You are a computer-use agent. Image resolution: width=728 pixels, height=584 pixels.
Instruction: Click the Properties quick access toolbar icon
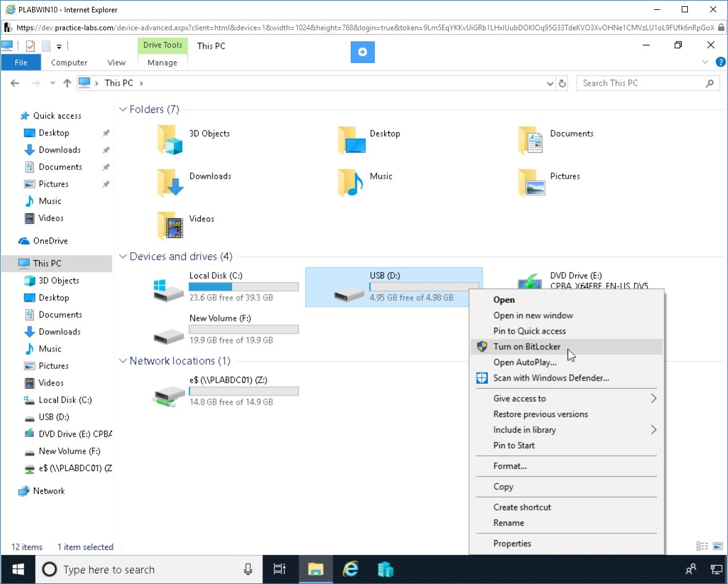tap(30, 46)
